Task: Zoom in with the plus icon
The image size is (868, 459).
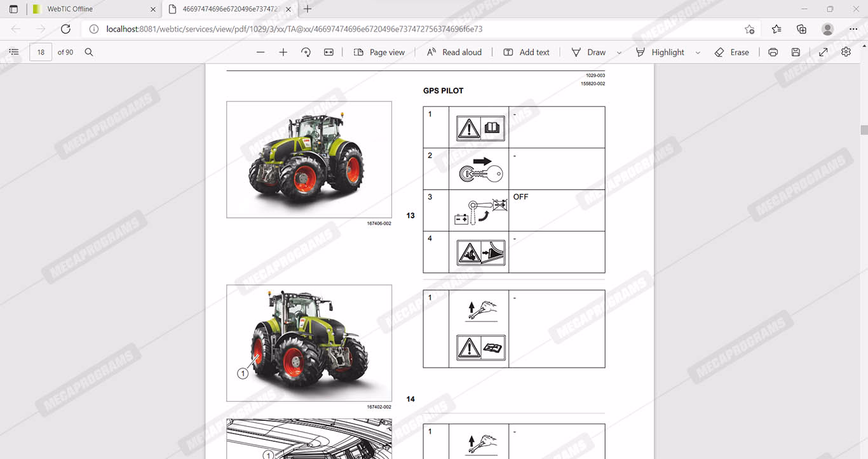Action: coord(283,52)
